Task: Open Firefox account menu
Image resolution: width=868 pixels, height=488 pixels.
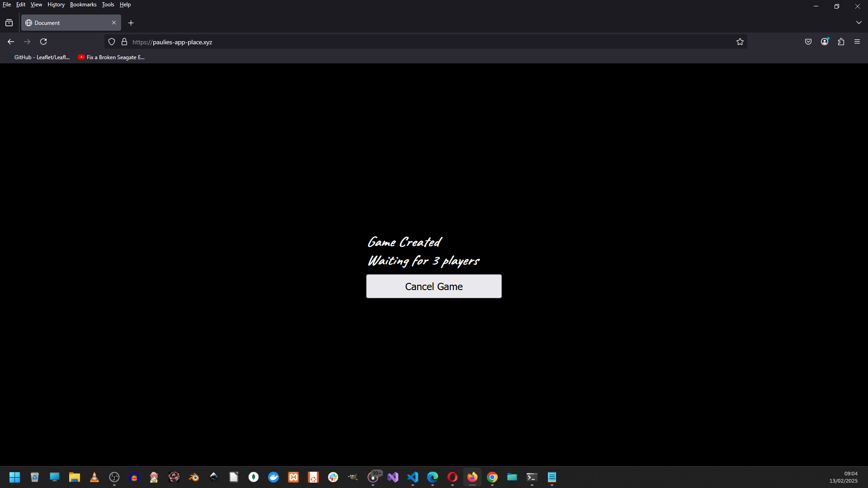Action: 825,42
